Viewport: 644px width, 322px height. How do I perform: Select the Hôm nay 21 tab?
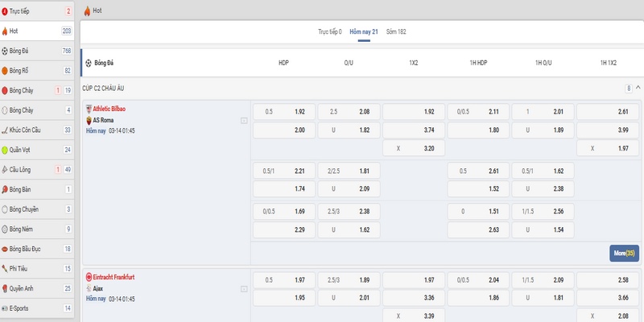click(363, 31)
